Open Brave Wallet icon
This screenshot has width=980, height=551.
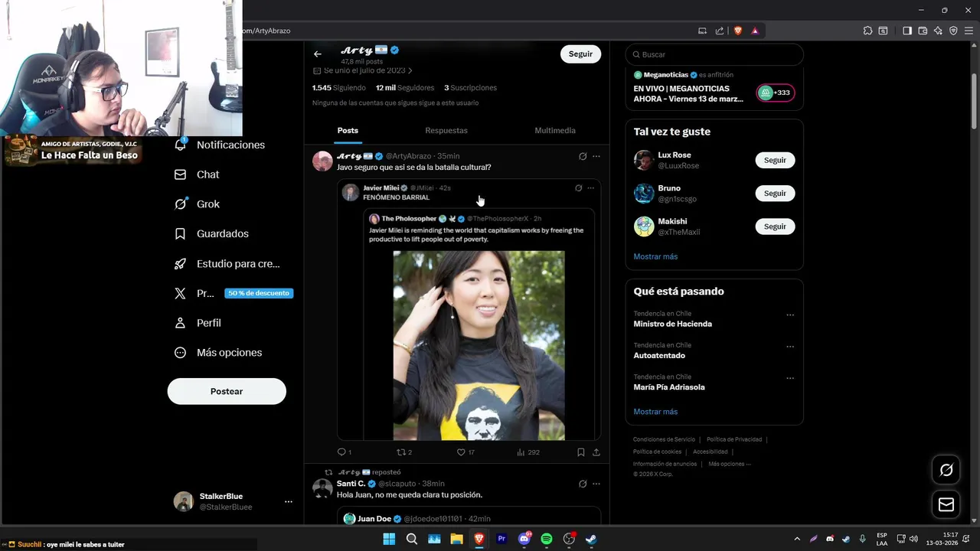(923, 31)
